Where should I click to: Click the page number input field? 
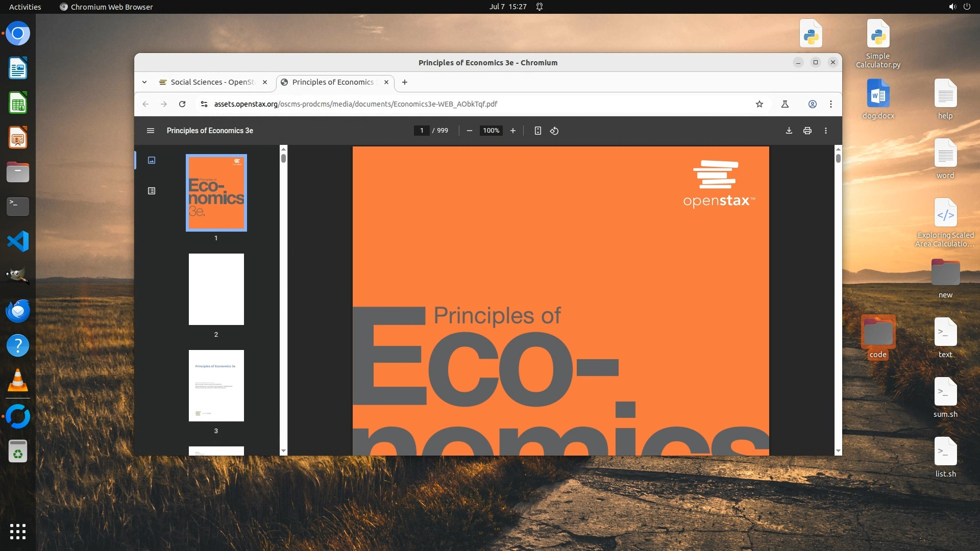point(422,131)
